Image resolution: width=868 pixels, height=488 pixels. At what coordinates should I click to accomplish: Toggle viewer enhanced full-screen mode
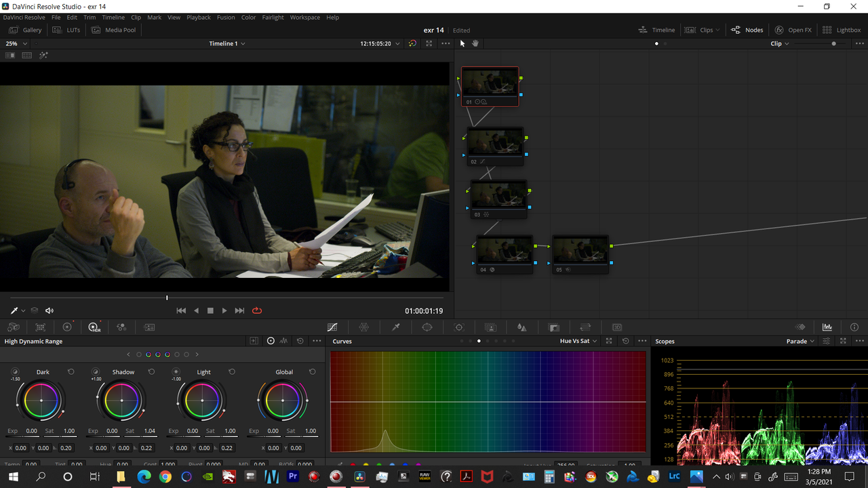429,43
